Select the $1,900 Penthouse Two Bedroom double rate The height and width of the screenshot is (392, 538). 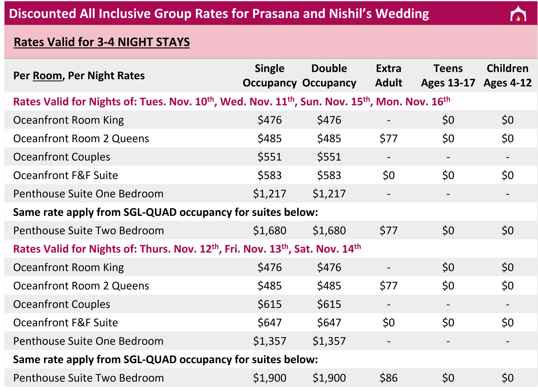coord(329,378)
